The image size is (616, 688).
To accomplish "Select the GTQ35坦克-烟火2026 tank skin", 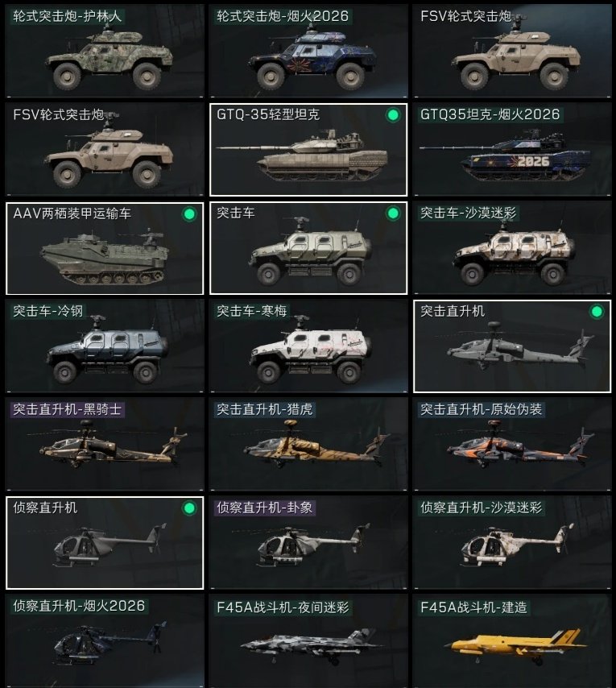I will tap(512, 150).
